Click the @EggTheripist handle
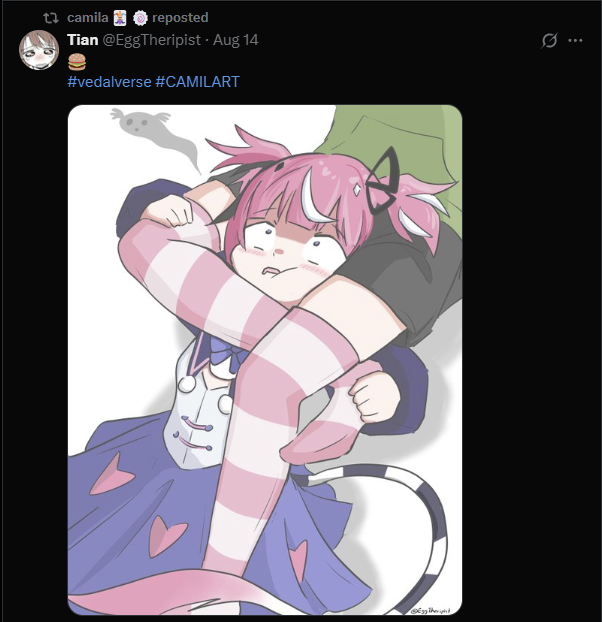The width and height of the screenshot is (602, 622). (x=151, y=40)
